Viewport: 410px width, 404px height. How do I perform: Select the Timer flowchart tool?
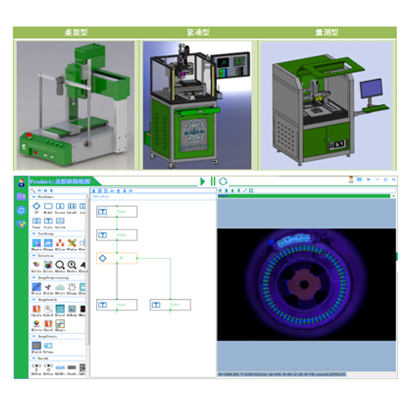tap(36, 221)
